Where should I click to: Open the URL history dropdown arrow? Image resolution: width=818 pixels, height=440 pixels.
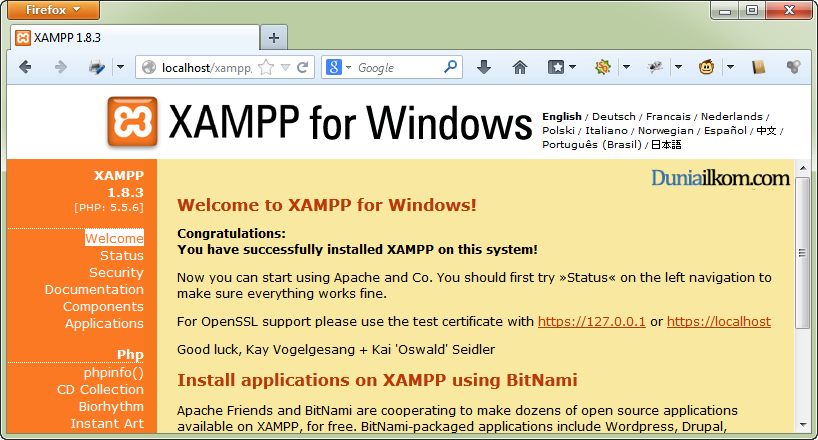(x=285, y=67)
